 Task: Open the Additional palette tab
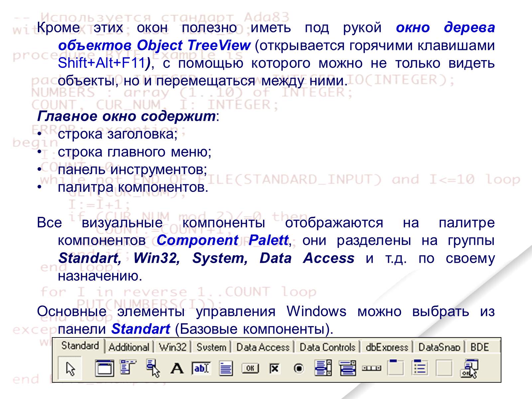tap(129, 347)
